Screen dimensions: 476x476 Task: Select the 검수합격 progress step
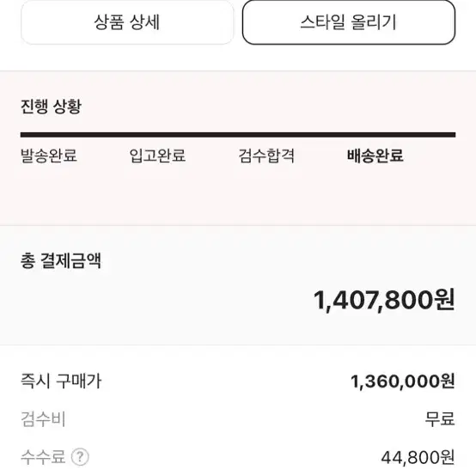click(266, 156)
